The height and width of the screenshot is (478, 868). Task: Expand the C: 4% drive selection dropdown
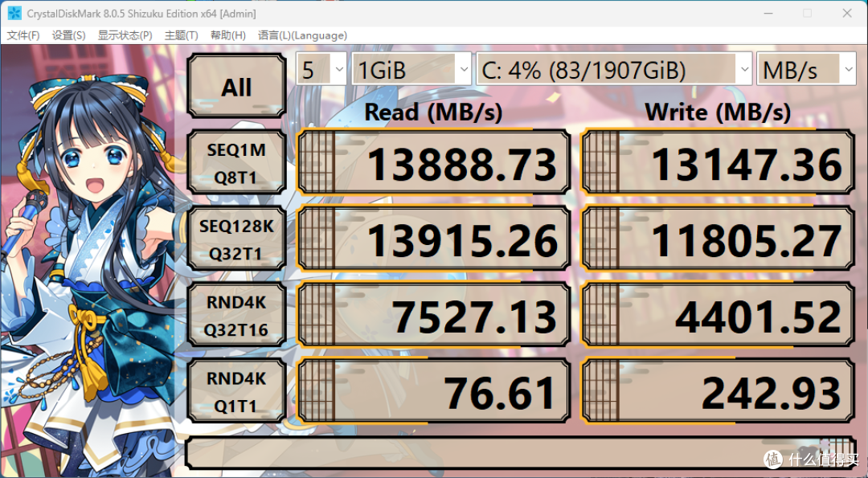pyautogui.click(x=614, y=69)
